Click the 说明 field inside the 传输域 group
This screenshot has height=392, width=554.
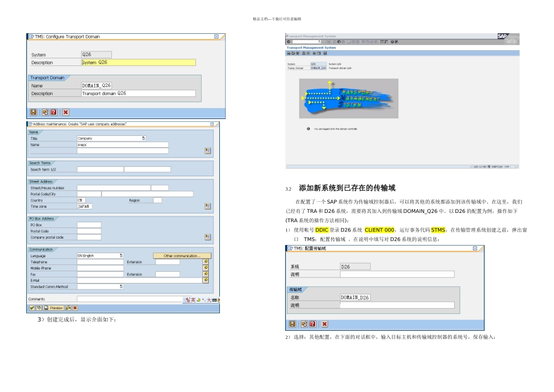point(397,305)
